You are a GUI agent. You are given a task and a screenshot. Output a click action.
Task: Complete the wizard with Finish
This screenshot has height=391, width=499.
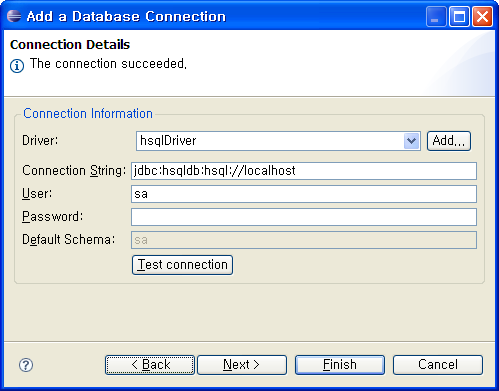[340, 365]
